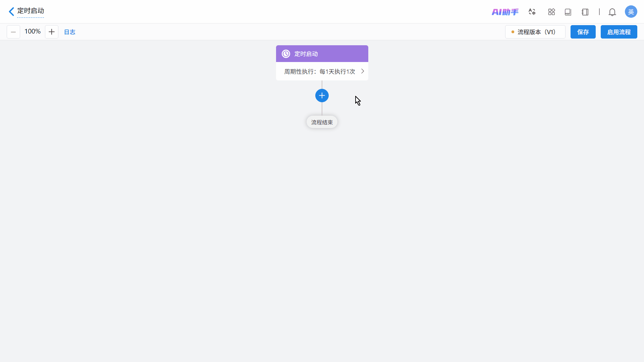This screenshot has width=644, height=362.
Task: Open the AI助手 assistant
Action: pos(505,12)
